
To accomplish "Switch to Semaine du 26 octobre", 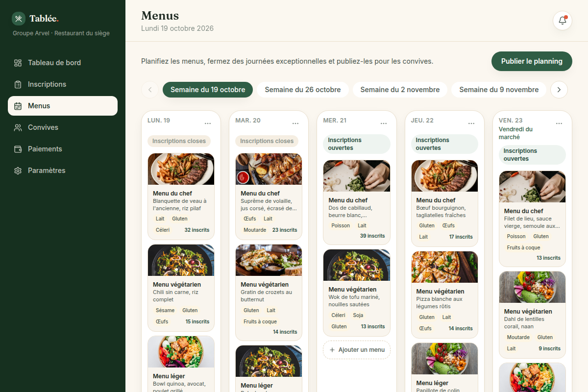I will (303, 90).
